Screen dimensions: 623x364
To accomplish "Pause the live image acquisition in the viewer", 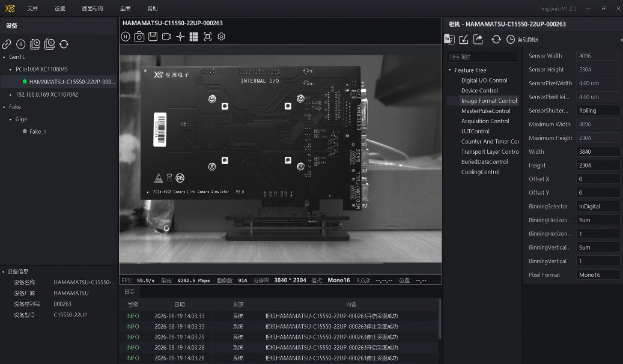I will (x=126, y=37).
